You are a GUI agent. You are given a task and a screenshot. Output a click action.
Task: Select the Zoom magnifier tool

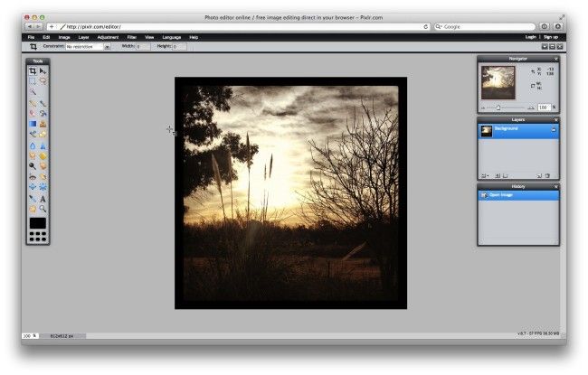[43, 209]
